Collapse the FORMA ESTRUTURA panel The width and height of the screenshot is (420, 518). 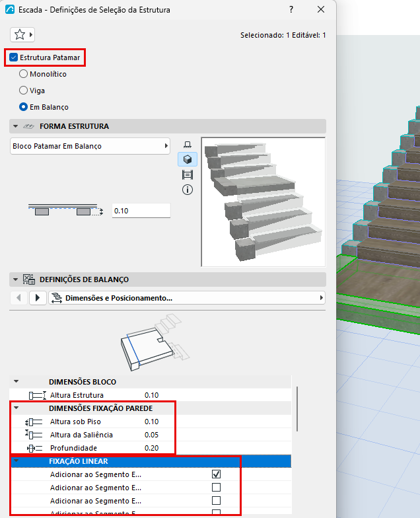15,126
